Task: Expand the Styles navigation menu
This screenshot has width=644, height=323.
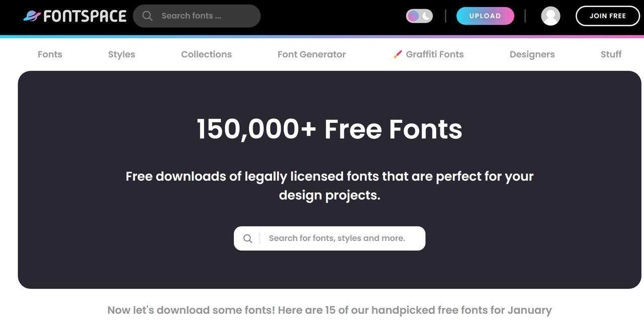Action: coord(121,54)
